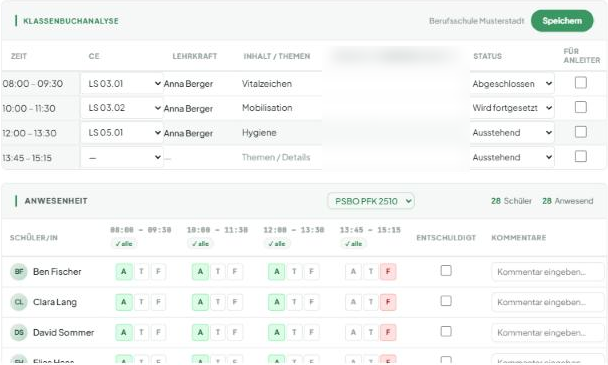Click the Hygiene topic cell
Viewport: 608px width, 365px height.
259,133
